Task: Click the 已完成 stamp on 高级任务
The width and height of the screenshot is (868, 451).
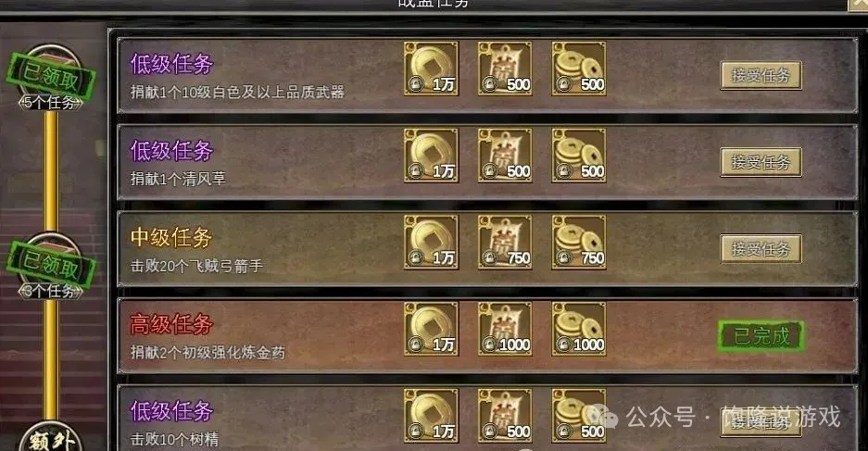Action: pos(761,336)
